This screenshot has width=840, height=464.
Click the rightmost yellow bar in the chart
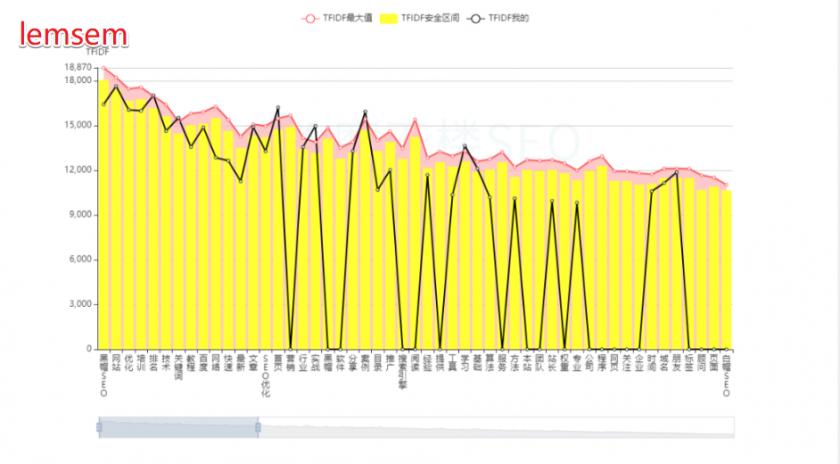727,270
